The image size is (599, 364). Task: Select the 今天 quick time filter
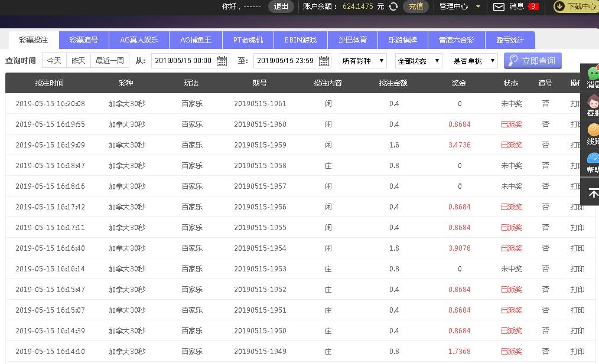pyautogui.click(x=54, y=61)
